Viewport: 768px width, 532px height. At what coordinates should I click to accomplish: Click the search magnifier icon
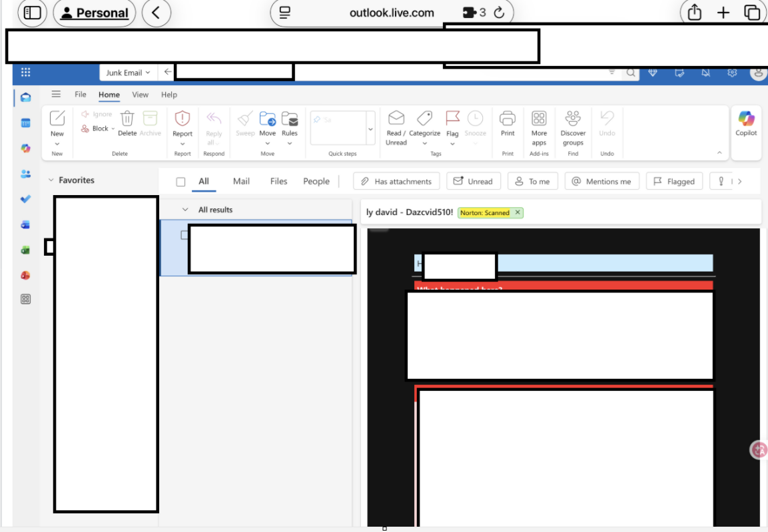click(631, 73)
